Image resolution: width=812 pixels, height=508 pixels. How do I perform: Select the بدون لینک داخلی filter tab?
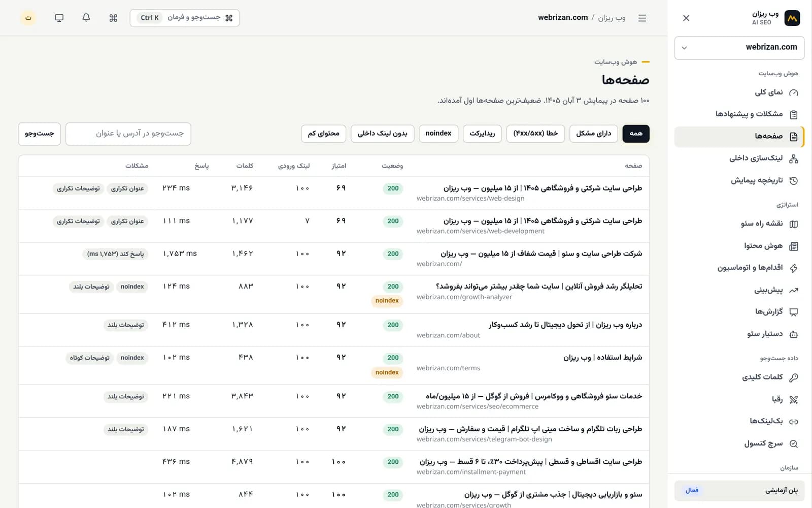383,134
